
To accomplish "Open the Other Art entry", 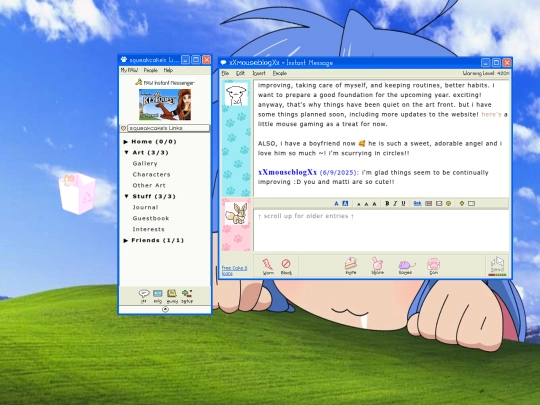I will click(x=149, y=185).
